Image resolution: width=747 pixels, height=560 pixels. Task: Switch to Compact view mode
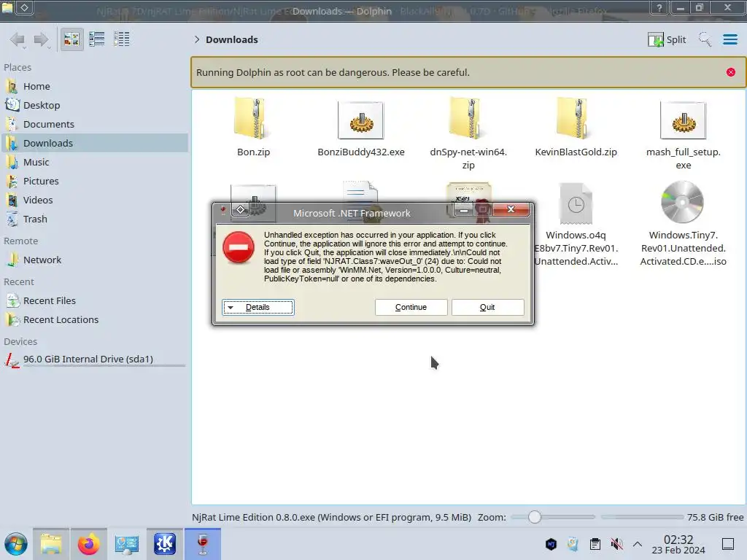click(97, 39)
